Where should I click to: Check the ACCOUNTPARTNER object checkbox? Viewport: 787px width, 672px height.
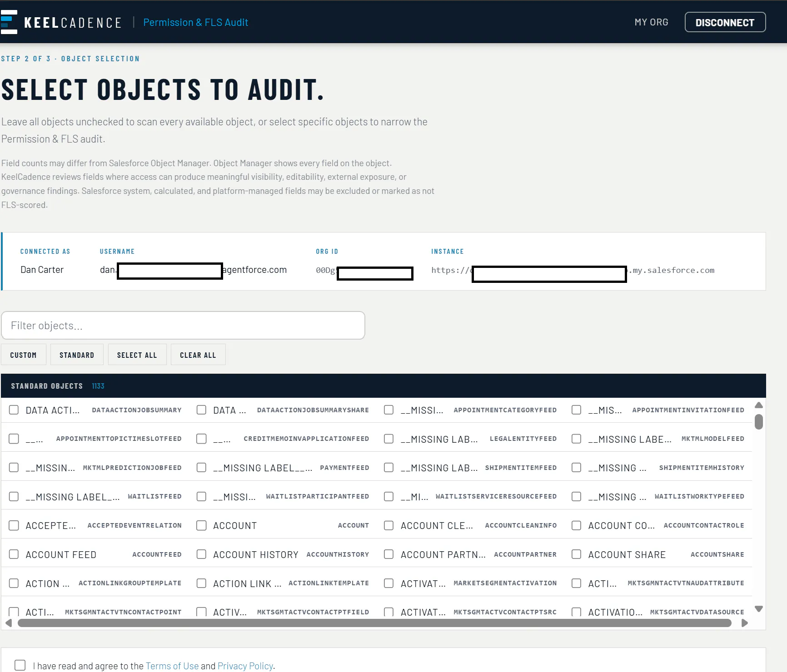coord(389,554)
